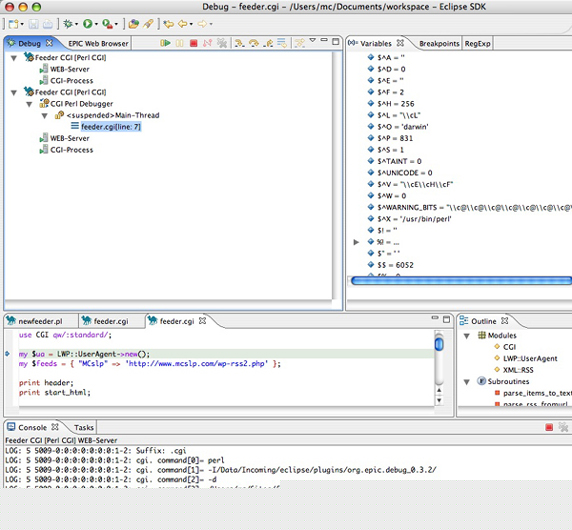The width and height of the screenshot is (572, 530).
Task: Click the Print toolbar icon
Action: pos(47,24)
